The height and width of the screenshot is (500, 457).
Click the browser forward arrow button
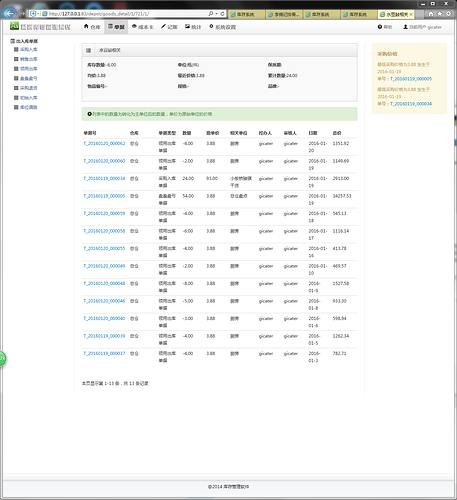(23, 14)
